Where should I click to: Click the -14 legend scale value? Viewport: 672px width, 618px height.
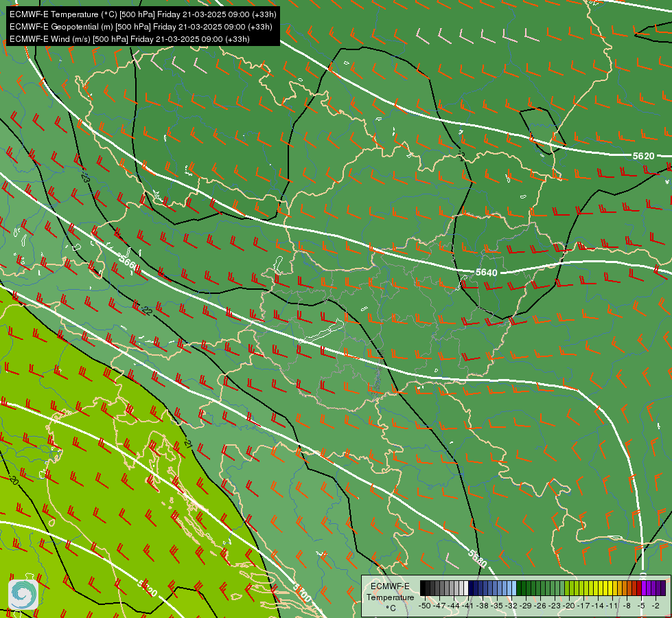pos(597,606)
